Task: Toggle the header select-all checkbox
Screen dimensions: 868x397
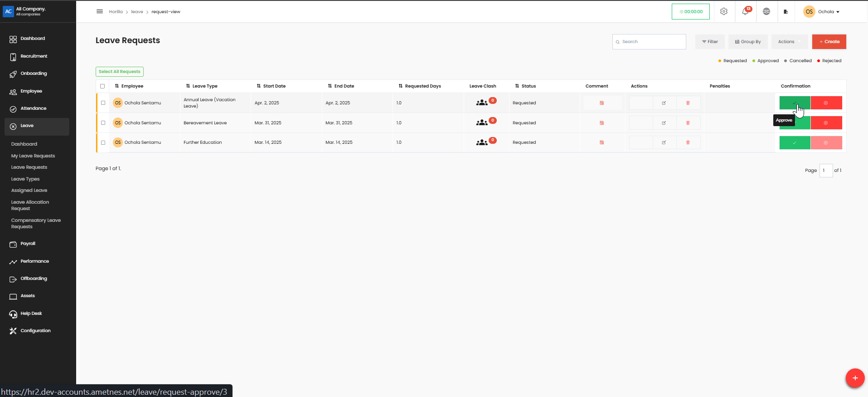Action: click(102, 86)
